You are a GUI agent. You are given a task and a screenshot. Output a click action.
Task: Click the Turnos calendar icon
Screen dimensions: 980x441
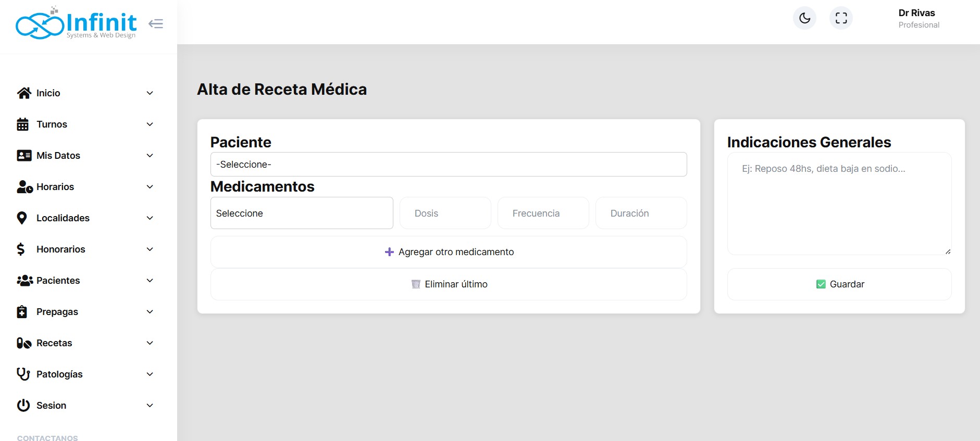(23, 124)
